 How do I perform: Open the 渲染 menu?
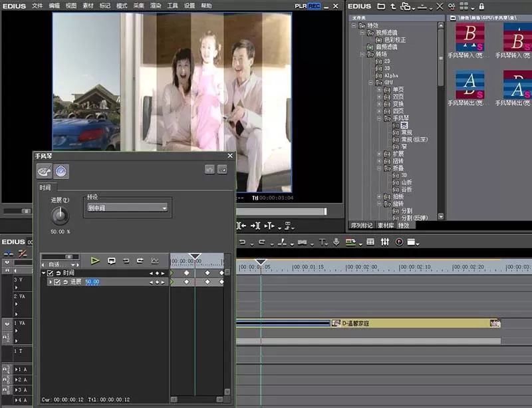(156, 6)
